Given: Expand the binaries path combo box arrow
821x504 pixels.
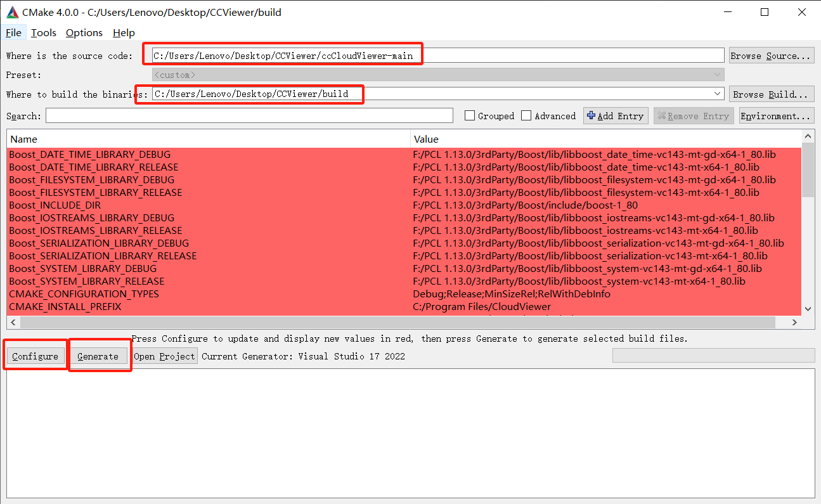Looking at the screenshot, I should tap(717, 93).
